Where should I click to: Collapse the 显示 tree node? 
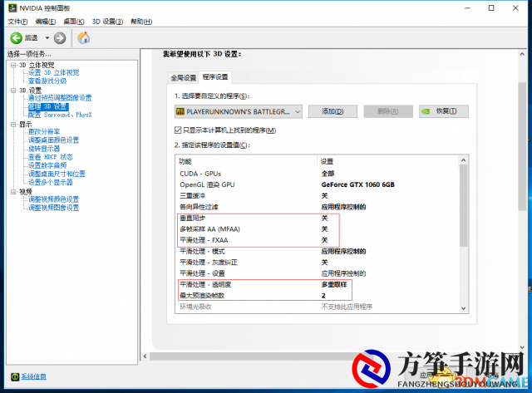coord(13,124)
